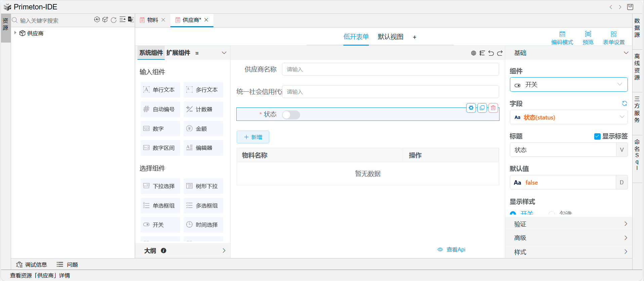Toggle the 状态 switch in the form
The image size is (644, 281).
(x=291, y=115)
